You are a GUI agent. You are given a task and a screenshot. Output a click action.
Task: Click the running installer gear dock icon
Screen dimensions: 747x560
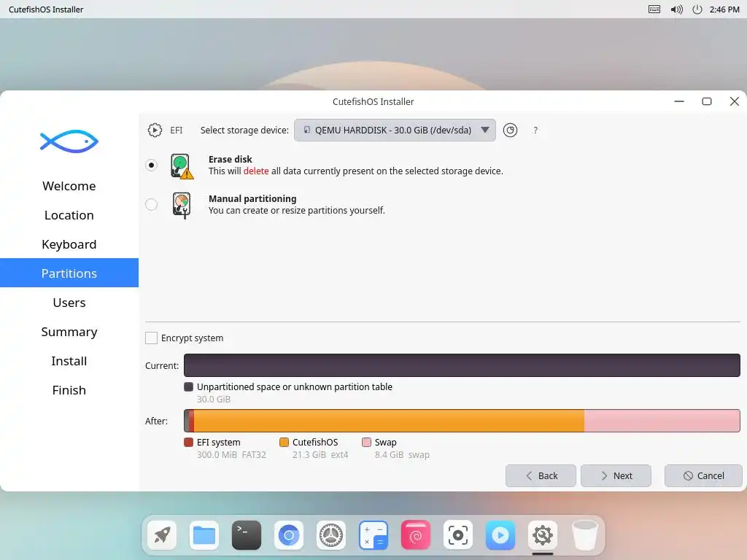click(543, 534)
